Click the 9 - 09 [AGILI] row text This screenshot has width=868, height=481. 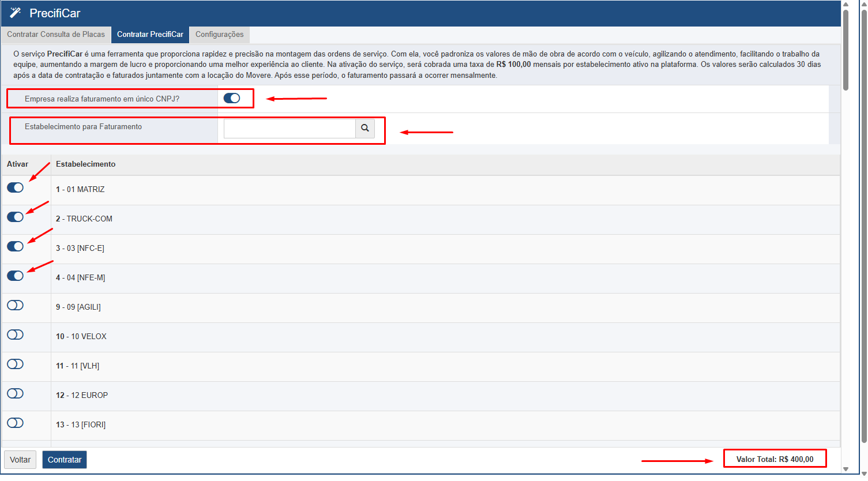(78, 307)
